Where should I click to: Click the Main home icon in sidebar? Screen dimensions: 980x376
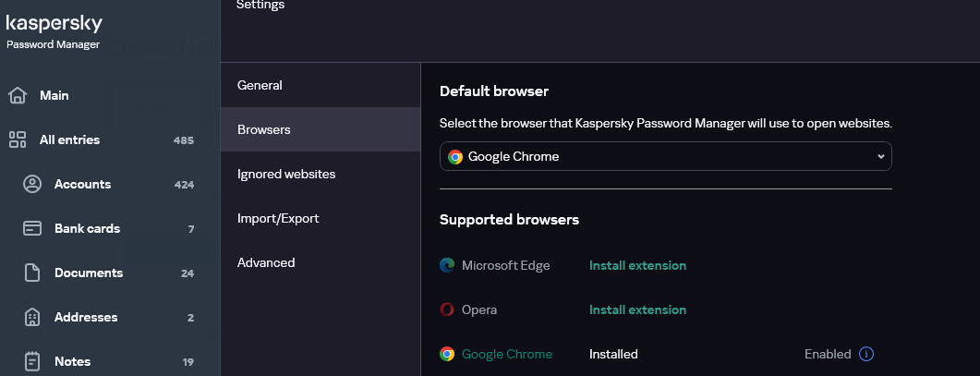coord(17,95)
